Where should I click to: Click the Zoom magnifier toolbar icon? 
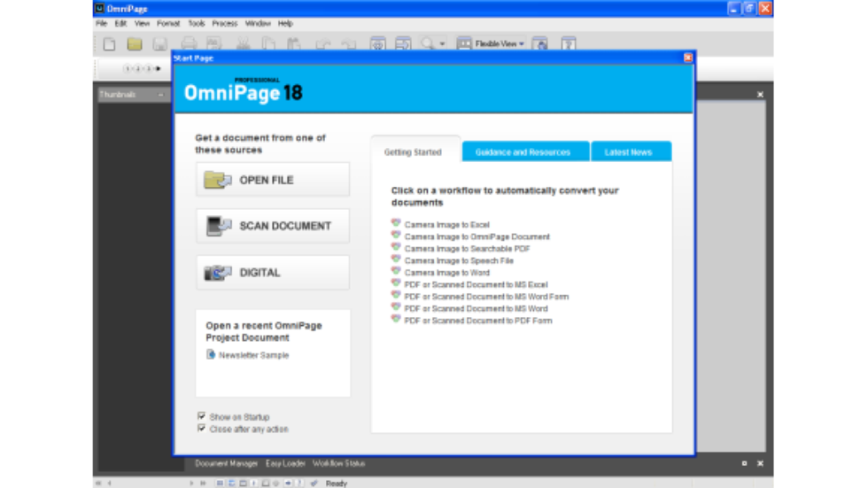tap(427, 43)
